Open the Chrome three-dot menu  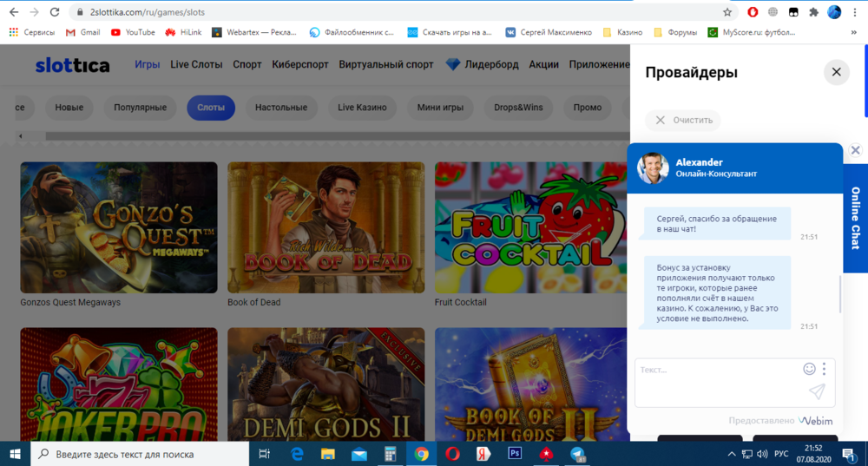pos(855,12)
